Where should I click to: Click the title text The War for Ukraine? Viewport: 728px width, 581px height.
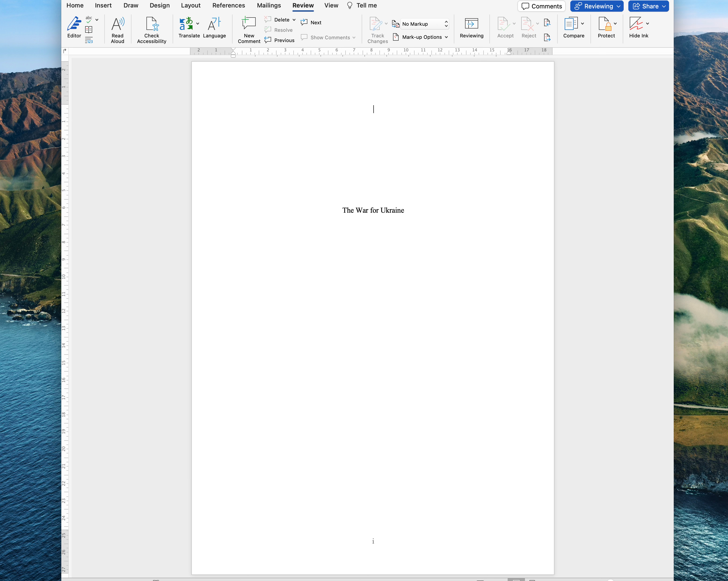(x=373, y=210)
